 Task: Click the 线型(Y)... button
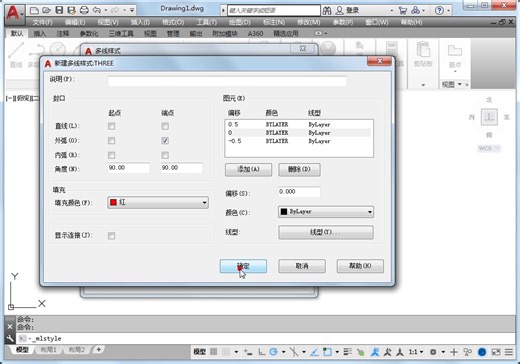326,232
